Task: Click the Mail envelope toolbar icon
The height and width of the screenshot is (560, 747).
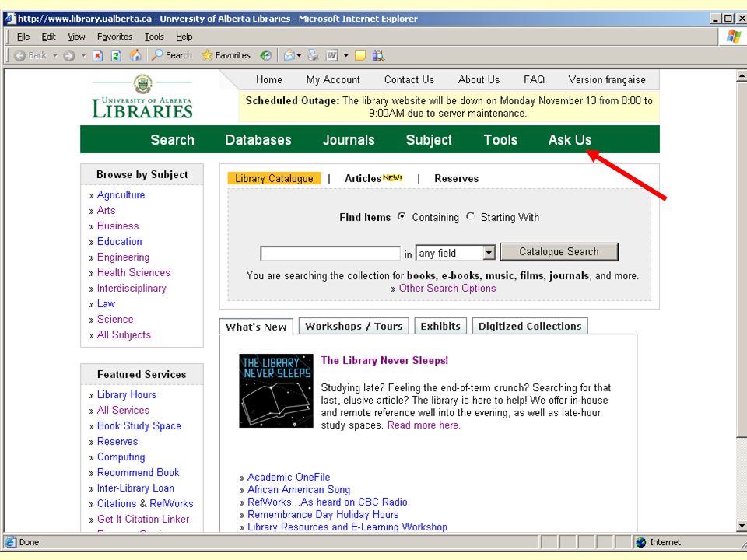Action: click(x=289, y=56)
